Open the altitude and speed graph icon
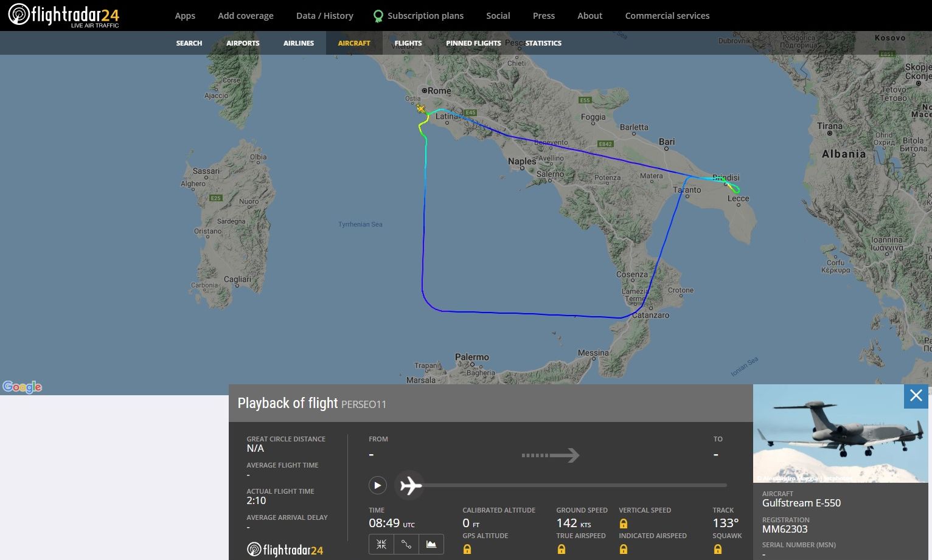Screen dimensions: 932x560 point(431,544)
